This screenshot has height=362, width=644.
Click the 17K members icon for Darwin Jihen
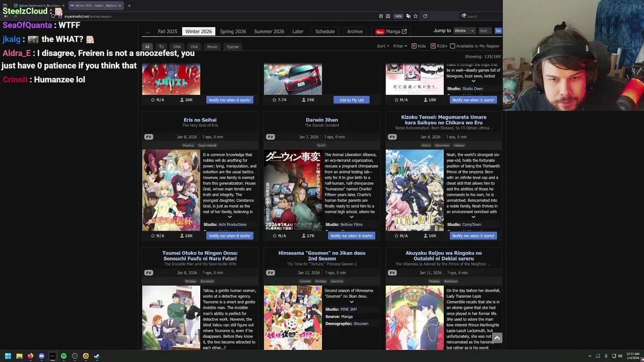(303, 235)
